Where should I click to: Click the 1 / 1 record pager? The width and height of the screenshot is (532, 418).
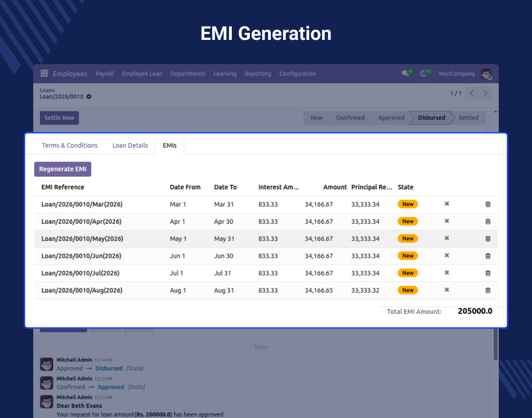[x=456, y=93]
